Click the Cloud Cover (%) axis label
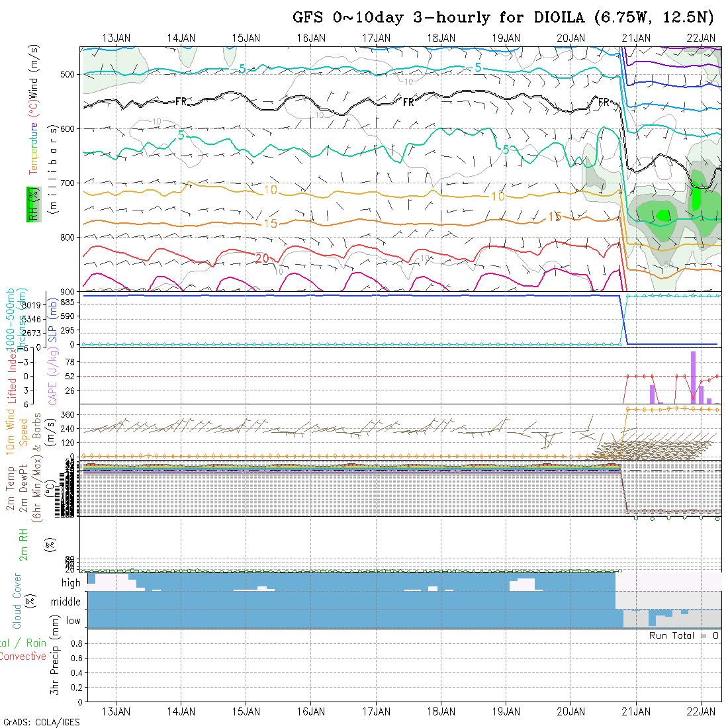The width and height of the screenshot is (728, 728). 17,601
